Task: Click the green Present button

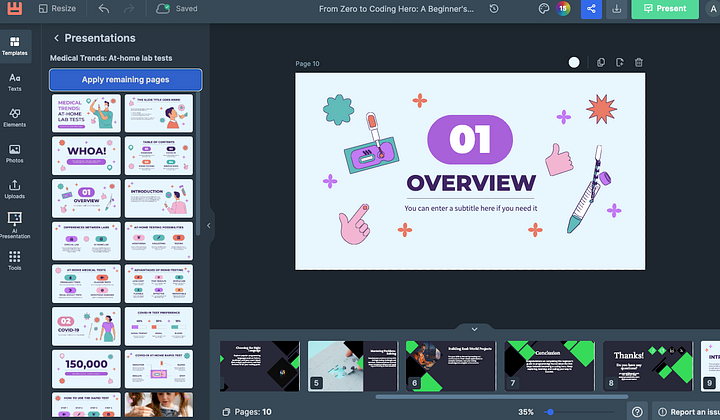Action: 665,8
